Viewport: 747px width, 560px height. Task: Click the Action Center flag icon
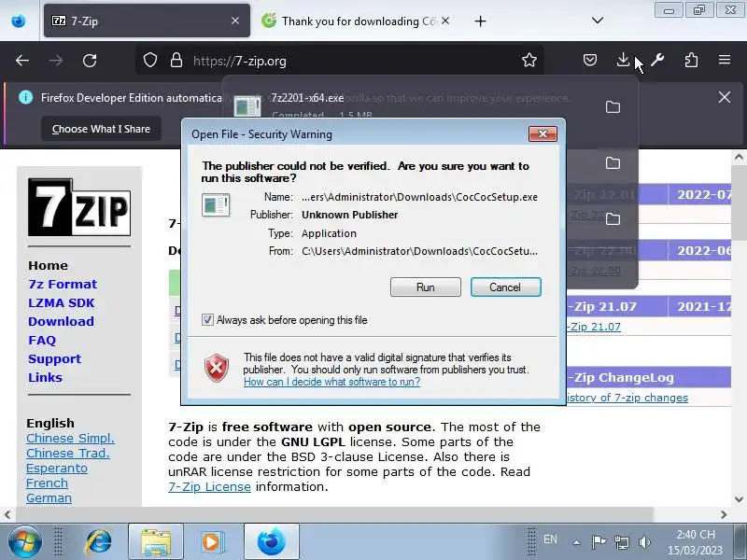click(x=599, y=542)
